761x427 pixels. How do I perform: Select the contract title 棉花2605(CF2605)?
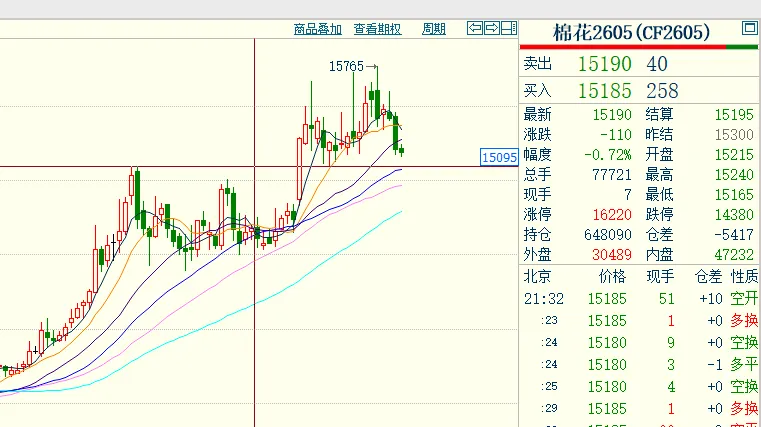pos(631,33)
